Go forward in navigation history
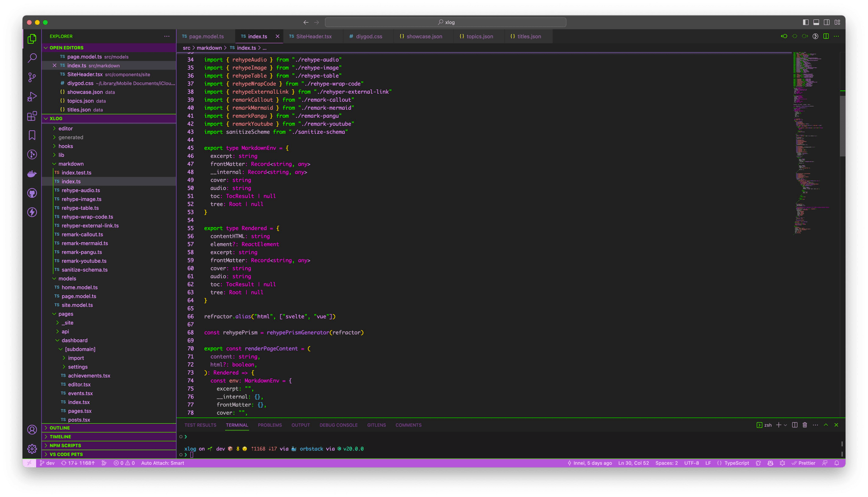Screen dimensions: 868x497 tap(316, 22)
